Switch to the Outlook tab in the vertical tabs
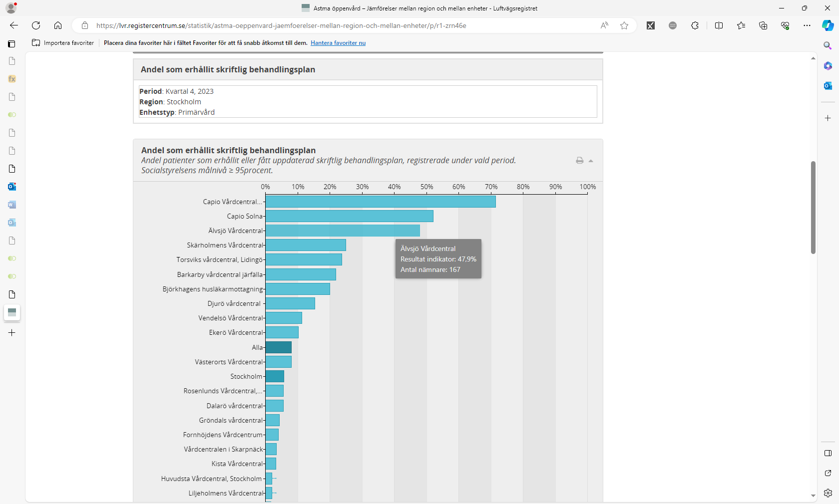 point(12,187)
